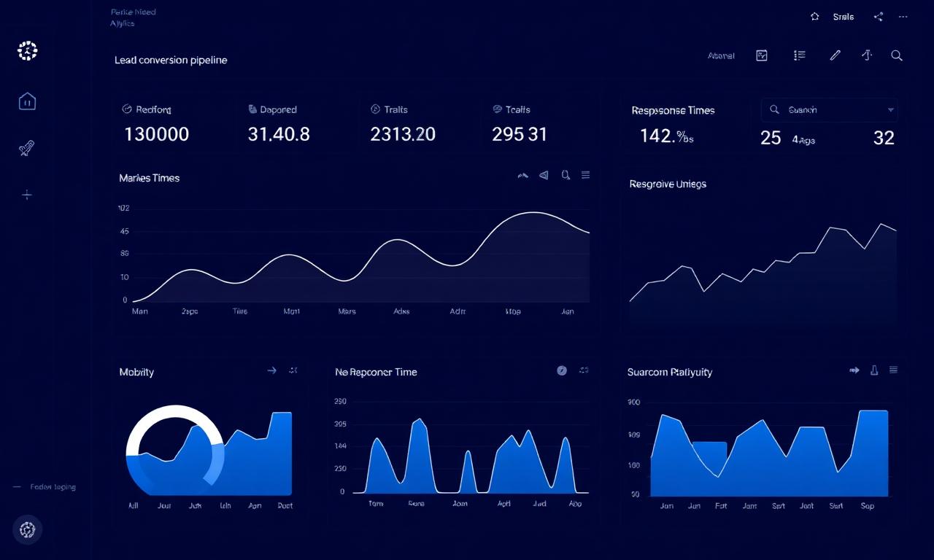
Task: Click the 31.40.8 Dapored metric value
Action: pos(279,134)
